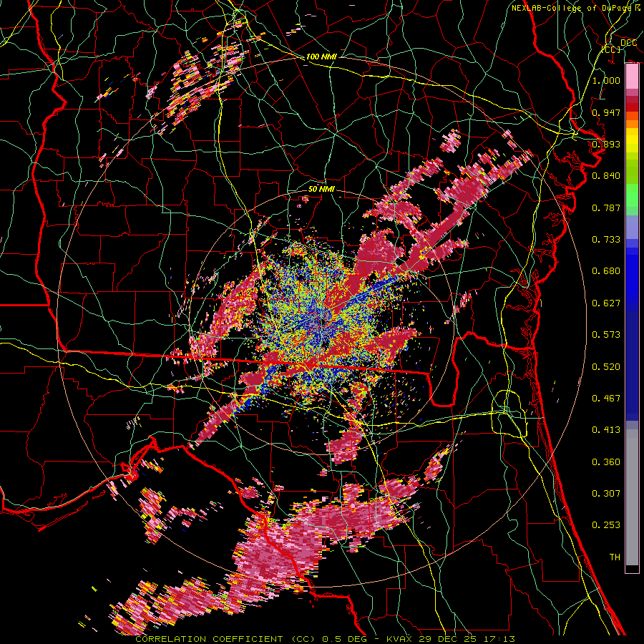Click the 0.627 scale value
The image size is (644, 644).
pos(606,303)
